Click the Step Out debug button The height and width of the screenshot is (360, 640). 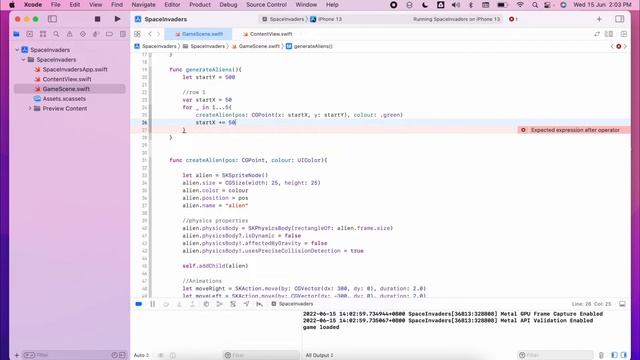[192, 304]
